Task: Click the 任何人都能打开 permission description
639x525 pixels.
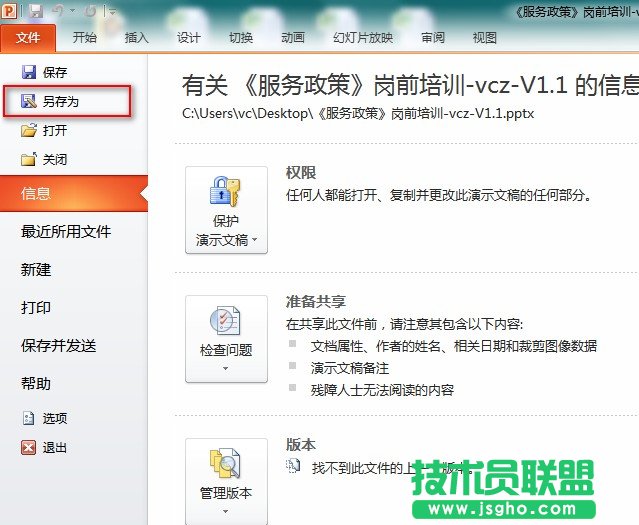Action: [x=438, y=195]
